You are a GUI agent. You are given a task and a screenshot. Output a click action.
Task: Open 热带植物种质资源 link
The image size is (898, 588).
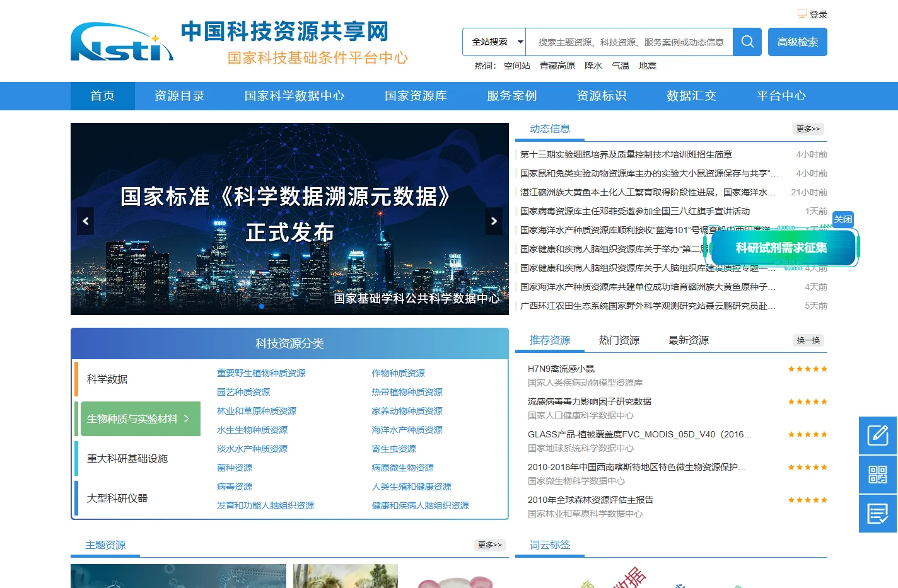[407, 392]
